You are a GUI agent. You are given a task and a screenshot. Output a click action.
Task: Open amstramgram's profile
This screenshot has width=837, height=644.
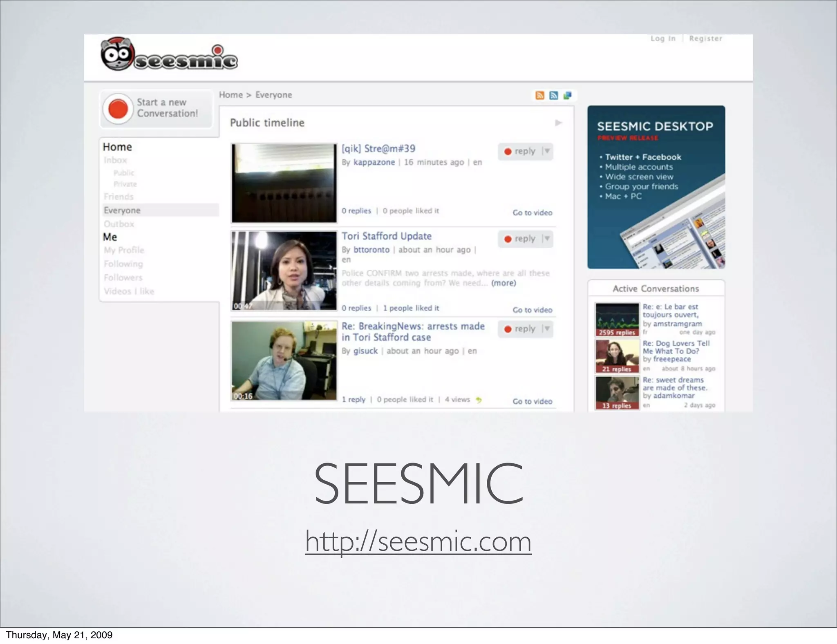click(677, 324)
